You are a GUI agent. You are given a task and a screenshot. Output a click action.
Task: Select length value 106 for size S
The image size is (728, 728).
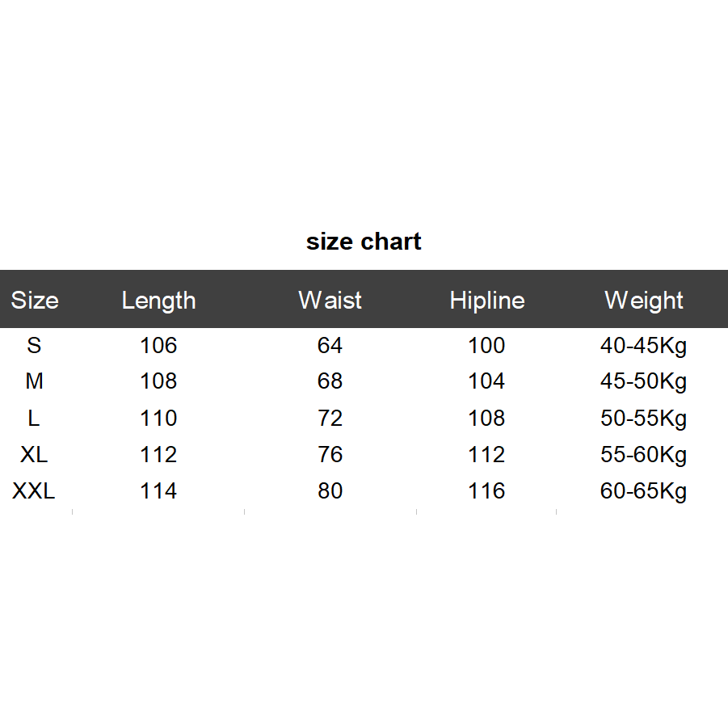pyautogui.click(x=158, y=346)
